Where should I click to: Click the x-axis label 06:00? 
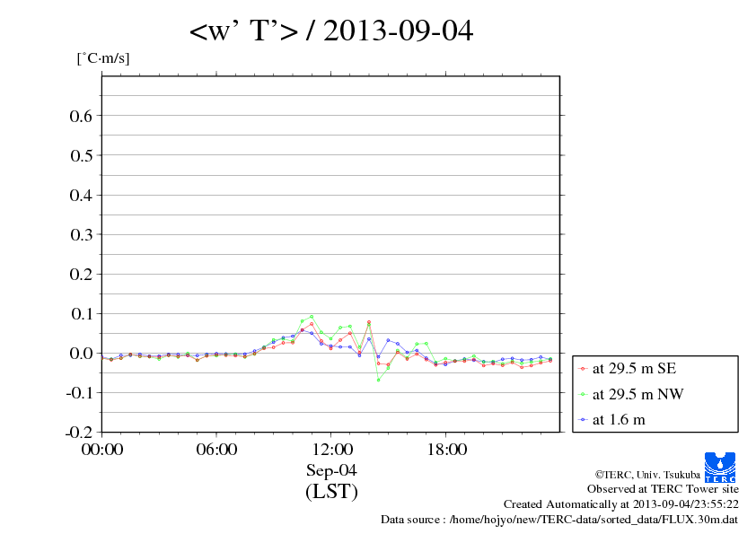tap(216, 449)
